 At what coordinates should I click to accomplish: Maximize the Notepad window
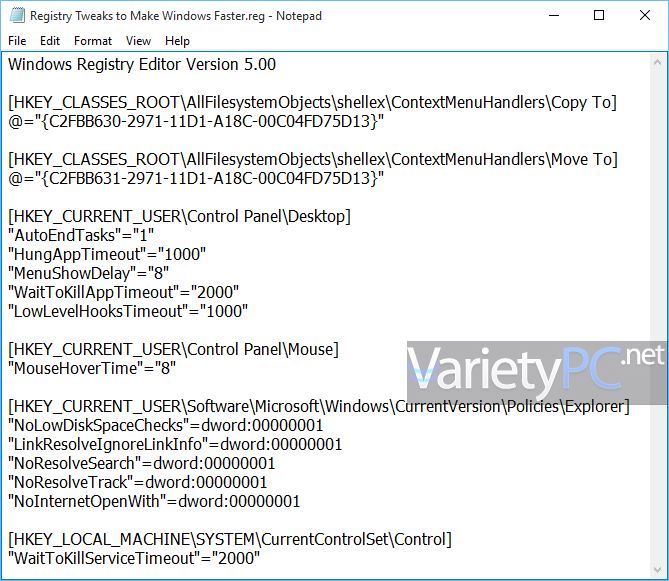[599, 15]
